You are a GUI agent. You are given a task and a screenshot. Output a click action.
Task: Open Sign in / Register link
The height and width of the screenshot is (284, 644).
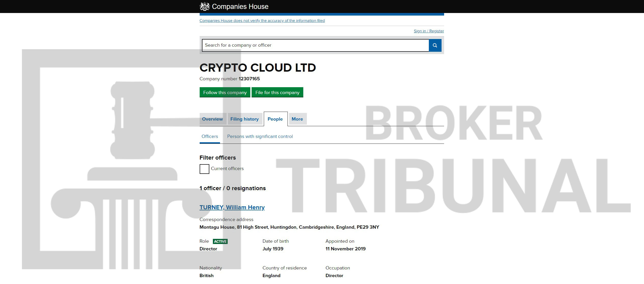(429, 31)
